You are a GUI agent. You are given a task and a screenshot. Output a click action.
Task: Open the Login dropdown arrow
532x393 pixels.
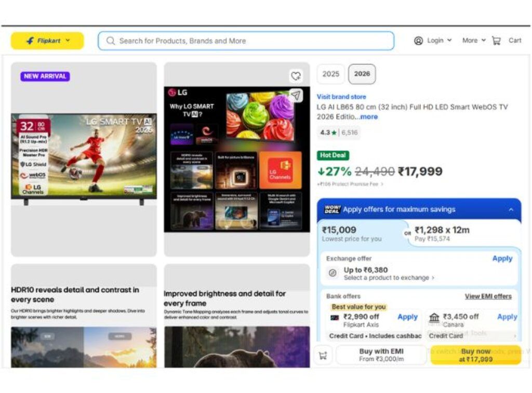tap(449, 41)
